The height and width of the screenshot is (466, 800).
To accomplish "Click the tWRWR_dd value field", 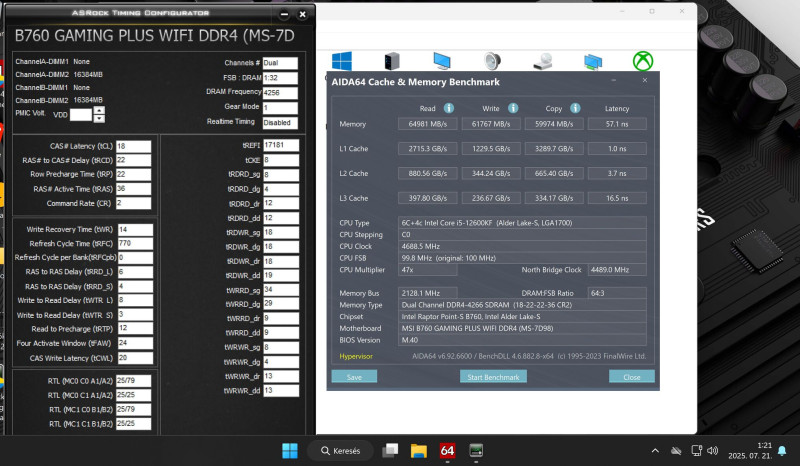I will (281, 391).
